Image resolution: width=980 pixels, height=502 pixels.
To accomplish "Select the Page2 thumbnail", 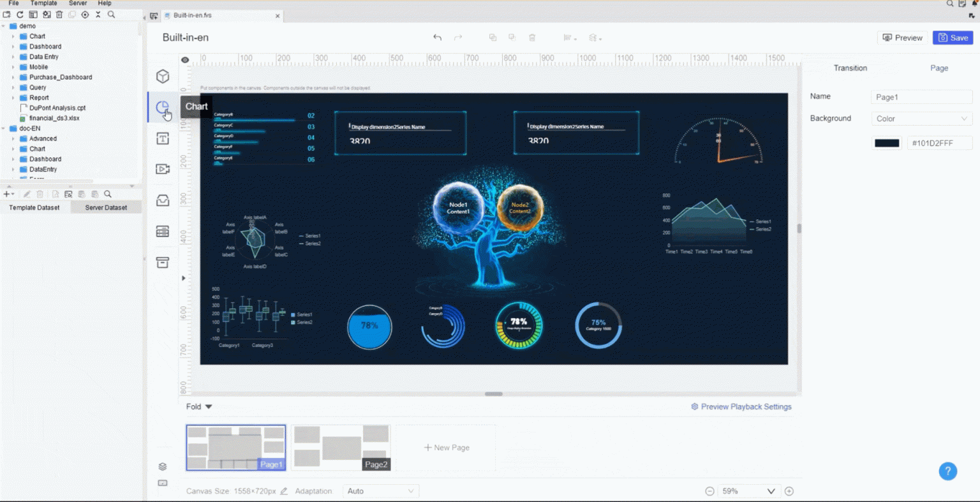I will [341, 447].
